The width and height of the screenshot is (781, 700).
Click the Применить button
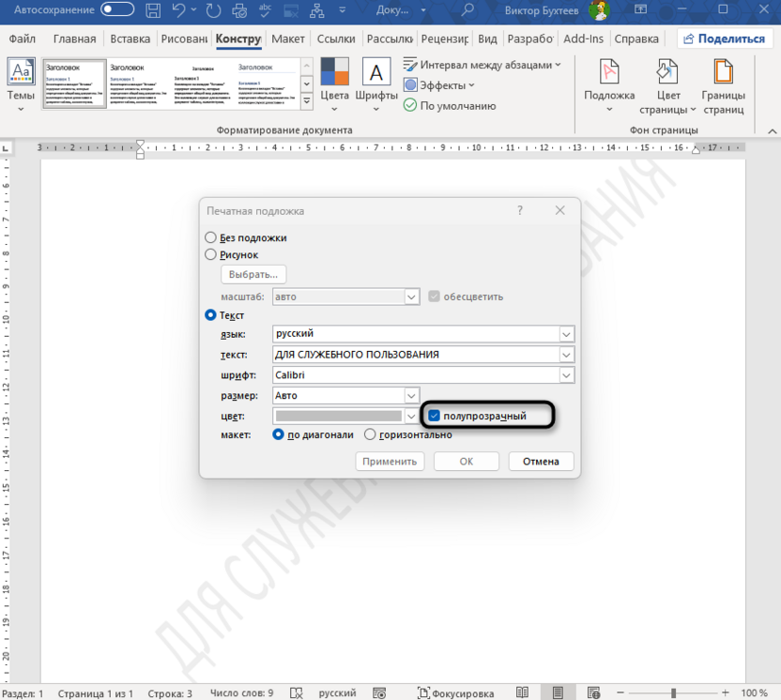tap(390, 461)
